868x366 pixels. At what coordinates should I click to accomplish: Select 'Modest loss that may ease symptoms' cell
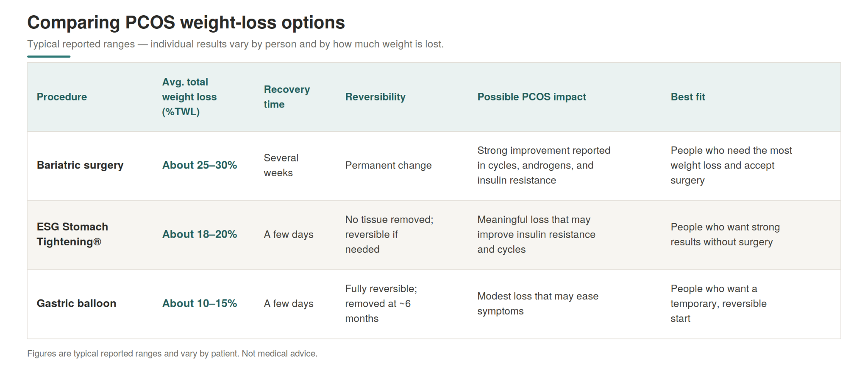538,303
